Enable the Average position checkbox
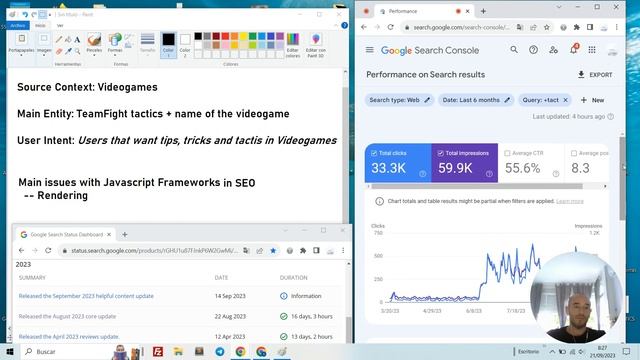Image resolution: width=640 pixels, height=360 pixels. [x=573, y=153]
